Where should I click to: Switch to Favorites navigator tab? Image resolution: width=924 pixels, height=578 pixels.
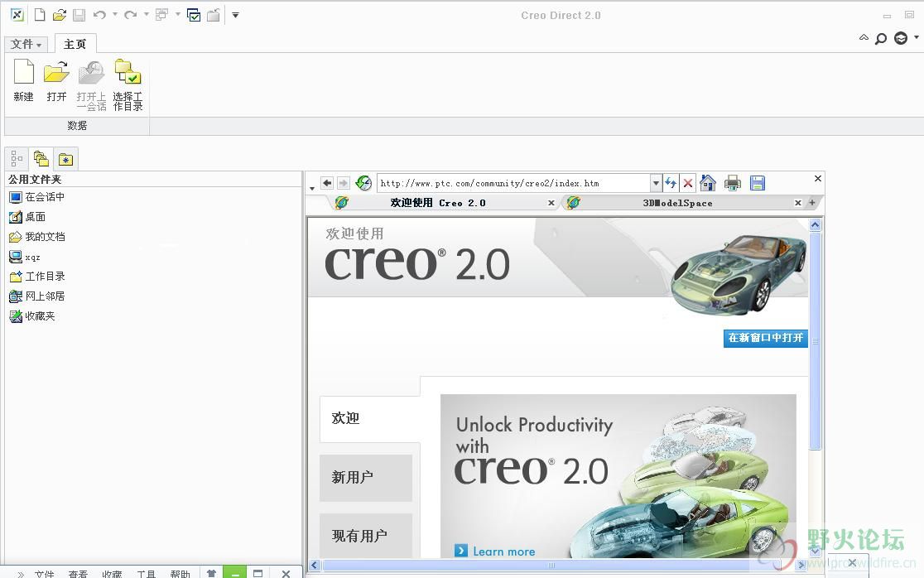[x=65, y=159]
